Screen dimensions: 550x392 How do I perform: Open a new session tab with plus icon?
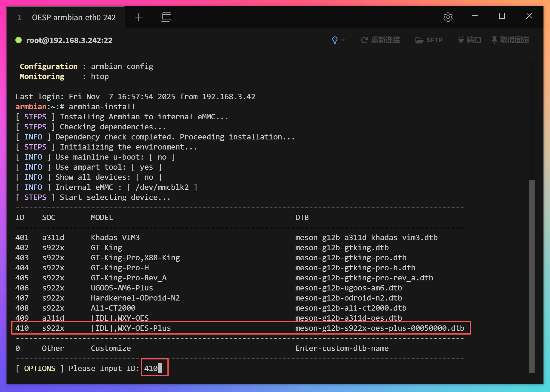point(138,17)
